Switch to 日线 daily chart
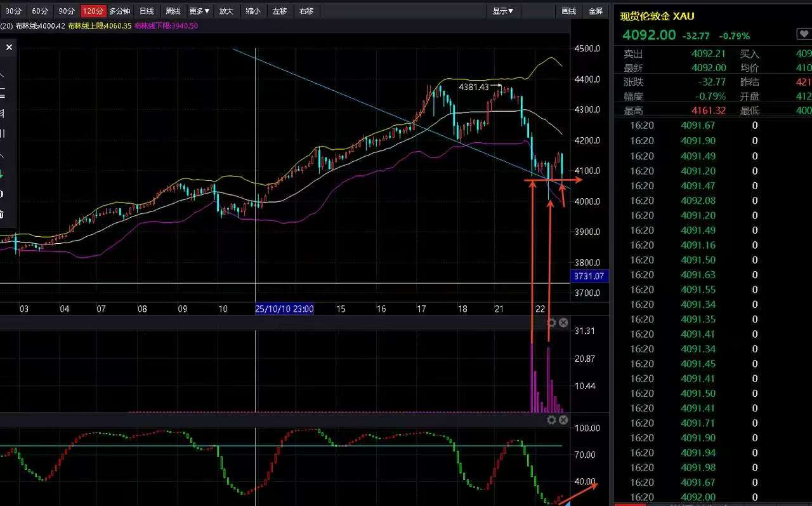This screenshot has height=506, width=812. point(147,11)
